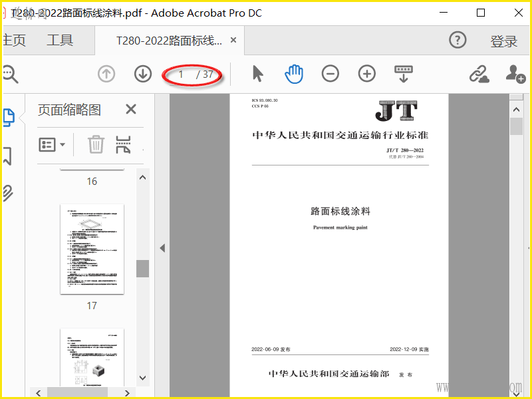
Task: Go to previous page with up arrow
Action: 106,74
